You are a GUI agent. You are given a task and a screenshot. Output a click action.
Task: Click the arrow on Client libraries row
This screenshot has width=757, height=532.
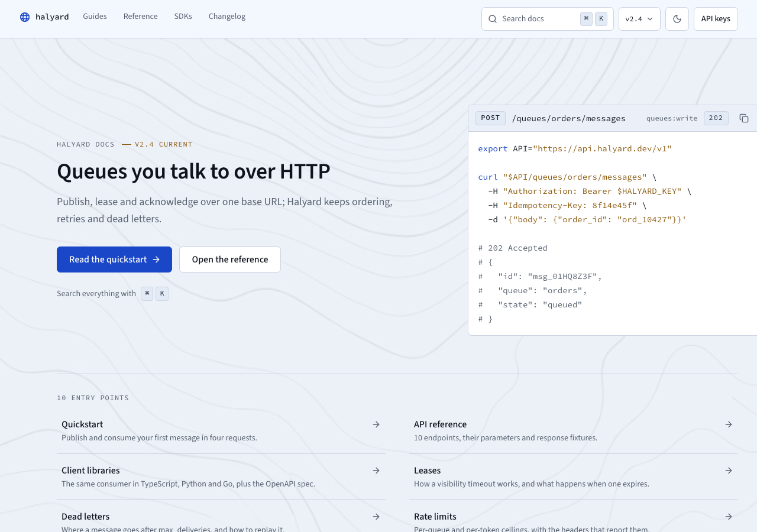pyautogui.click(x=376, y=471)
